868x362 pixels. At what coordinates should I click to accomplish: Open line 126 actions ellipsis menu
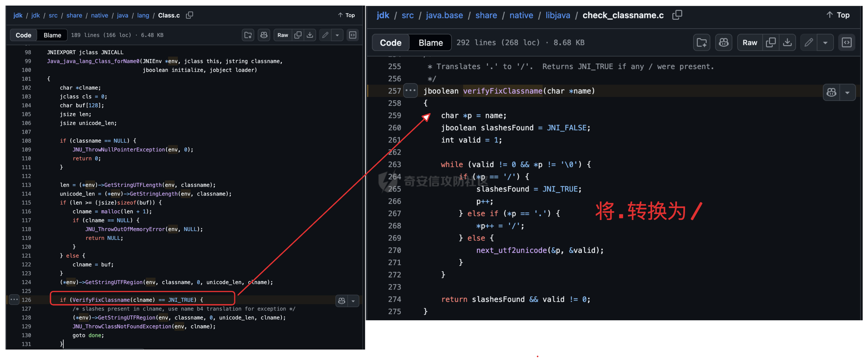(x=14, y=300)
